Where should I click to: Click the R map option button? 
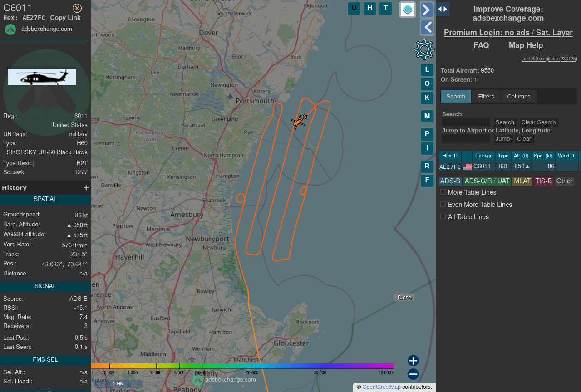427,167
